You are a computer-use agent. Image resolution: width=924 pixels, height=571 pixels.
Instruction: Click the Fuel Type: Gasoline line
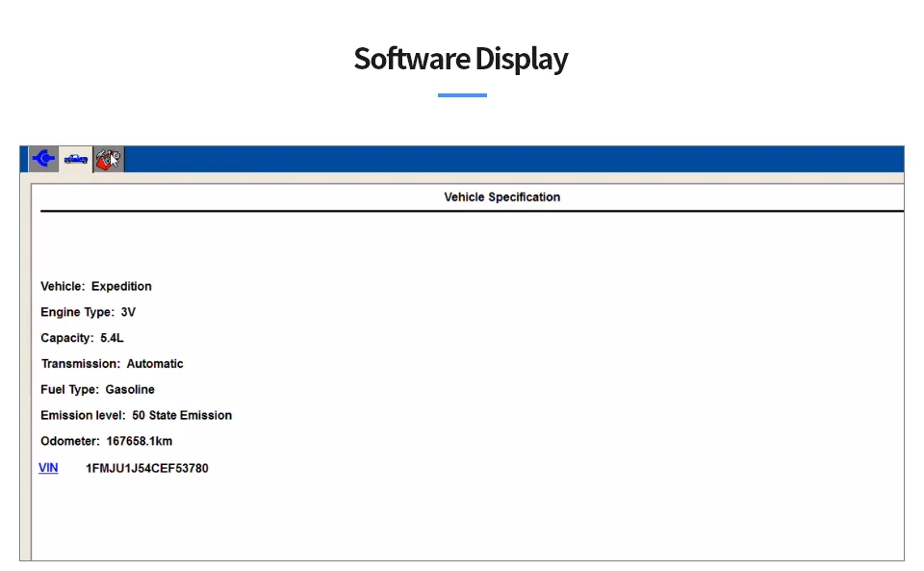click(x=97, y=390)
